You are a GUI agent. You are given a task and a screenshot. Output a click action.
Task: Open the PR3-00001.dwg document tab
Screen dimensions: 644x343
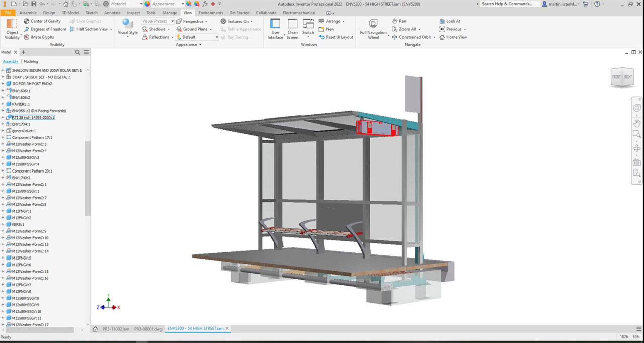[x=148, y=328]
